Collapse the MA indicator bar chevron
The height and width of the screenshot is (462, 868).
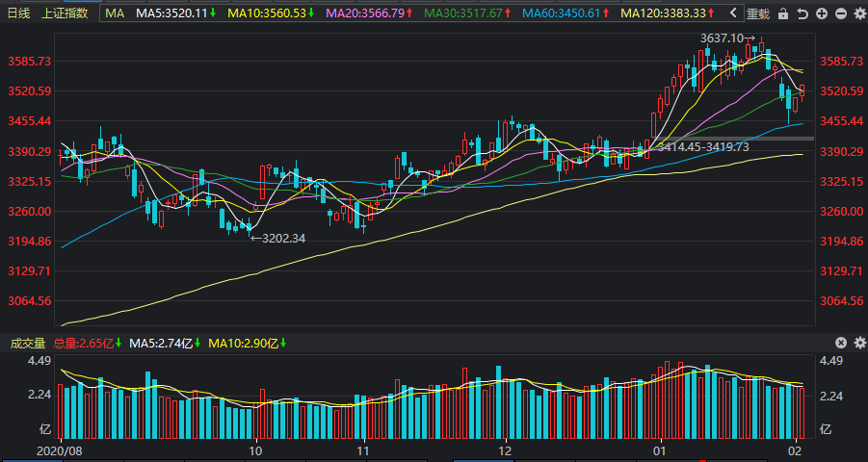(733, 13)
